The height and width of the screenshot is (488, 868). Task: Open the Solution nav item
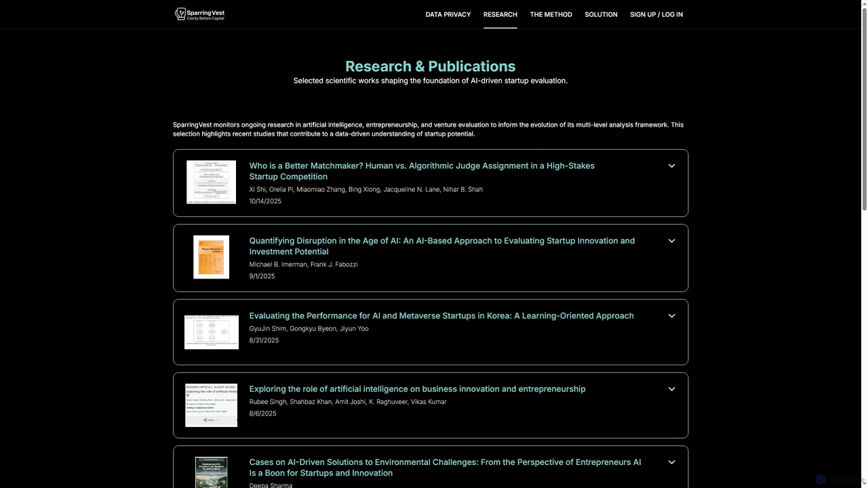click(601, 14)
